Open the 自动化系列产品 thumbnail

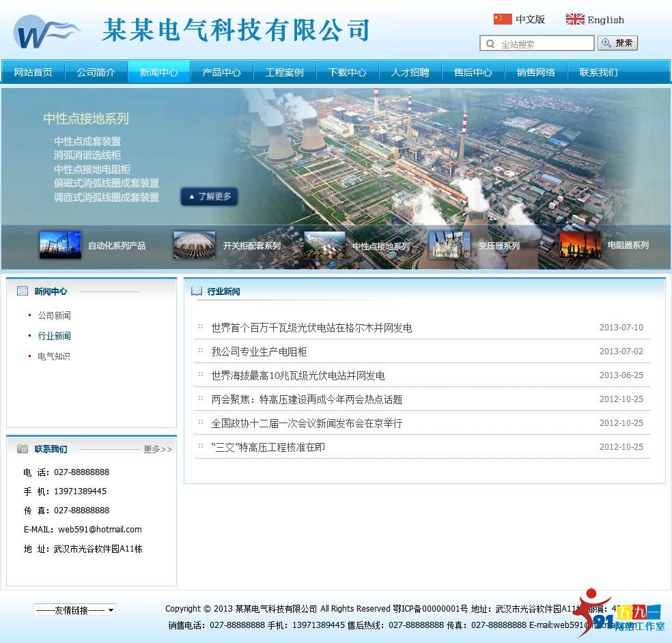[x=60, y=245]
